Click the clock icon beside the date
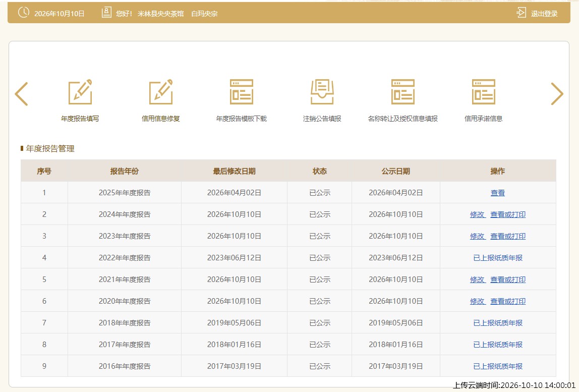Image resolution: width=579 pixels, height=392 pixels. tap(24, 12)
